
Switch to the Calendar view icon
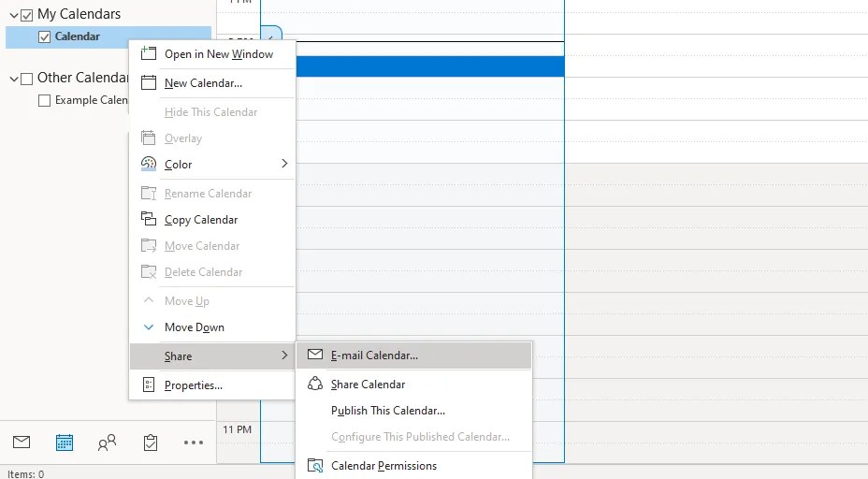click(65, 443)
